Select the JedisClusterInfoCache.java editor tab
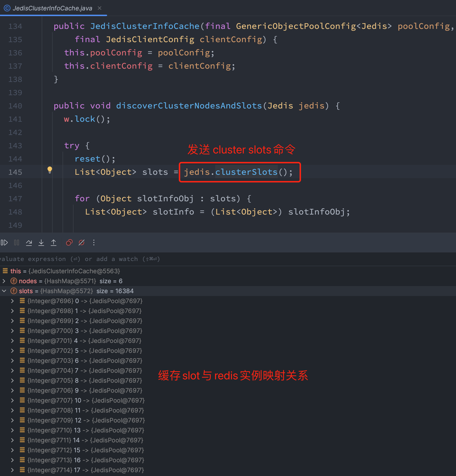Image resolution: width=456 pixels, height=476 pixels. 52,8
